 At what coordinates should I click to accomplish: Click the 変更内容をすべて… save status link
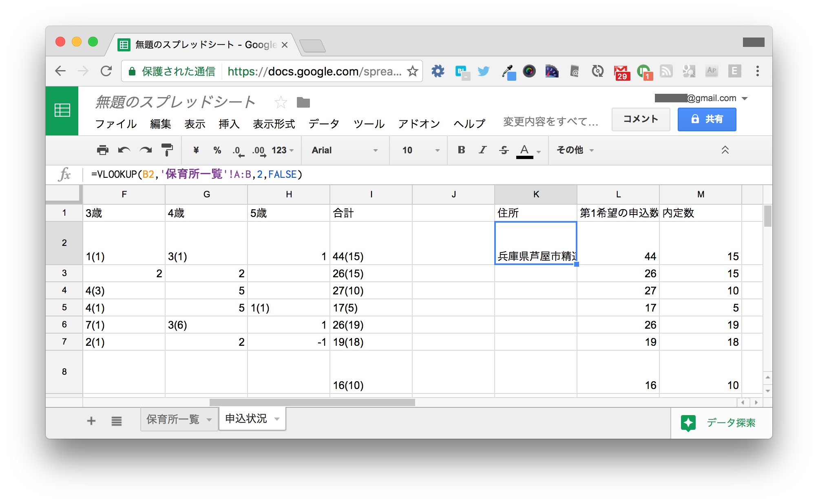[550, 122]
